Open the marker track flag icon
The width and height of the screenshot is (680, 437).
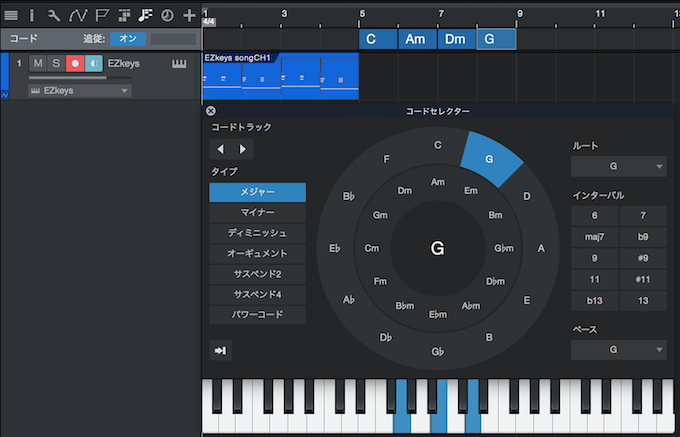coord(102,16)
